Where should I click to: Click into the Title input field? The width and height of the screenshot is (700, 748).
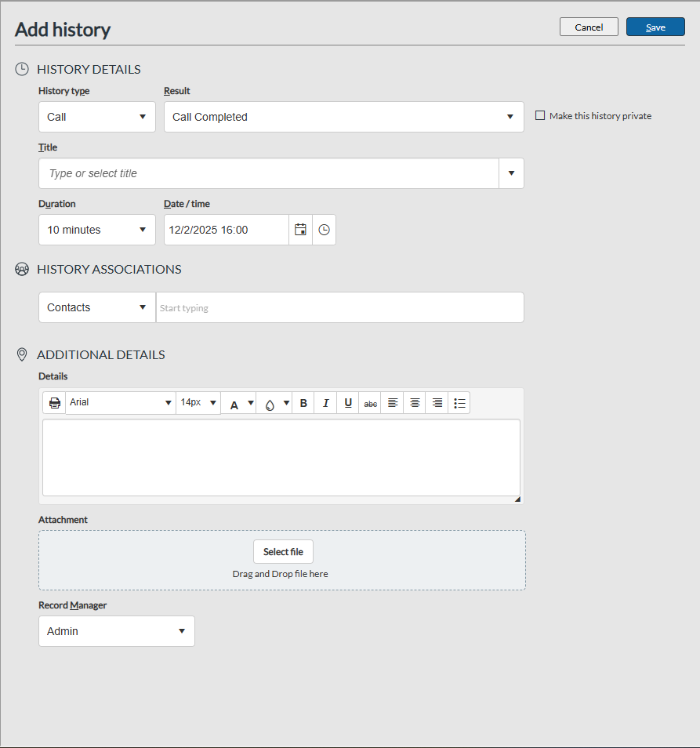[x=269, y=173]
